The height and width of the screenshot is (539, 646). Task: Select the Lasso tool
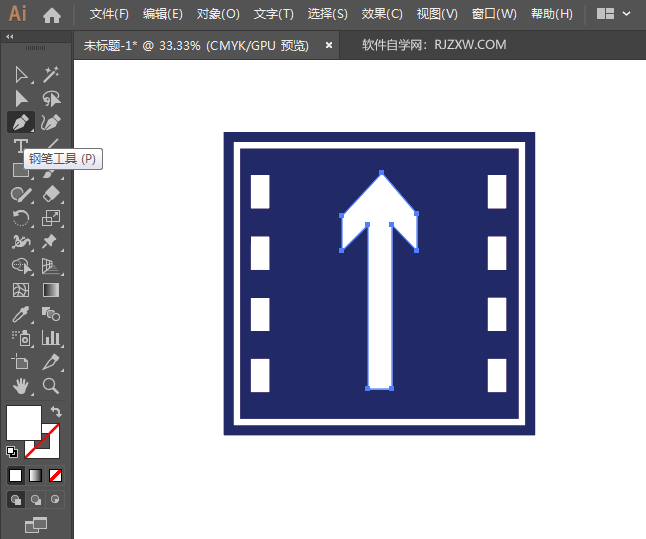[x=51, y=99]
